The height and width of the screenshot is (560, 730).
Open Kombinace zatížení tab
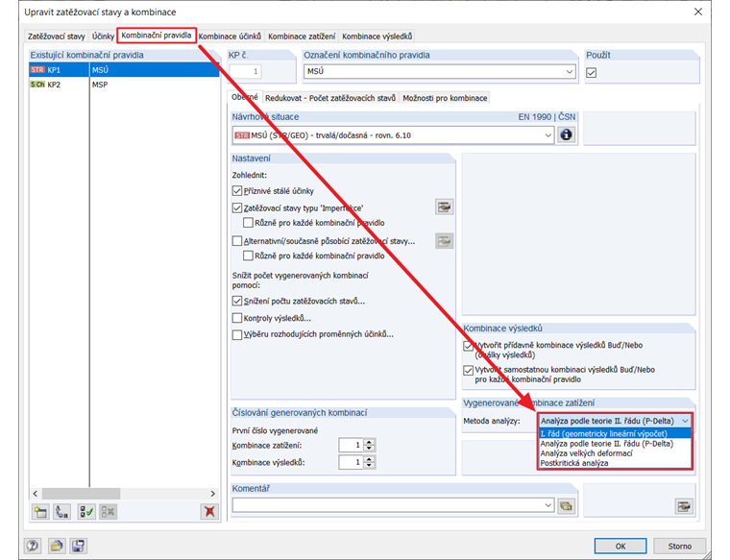pos(302,37)
